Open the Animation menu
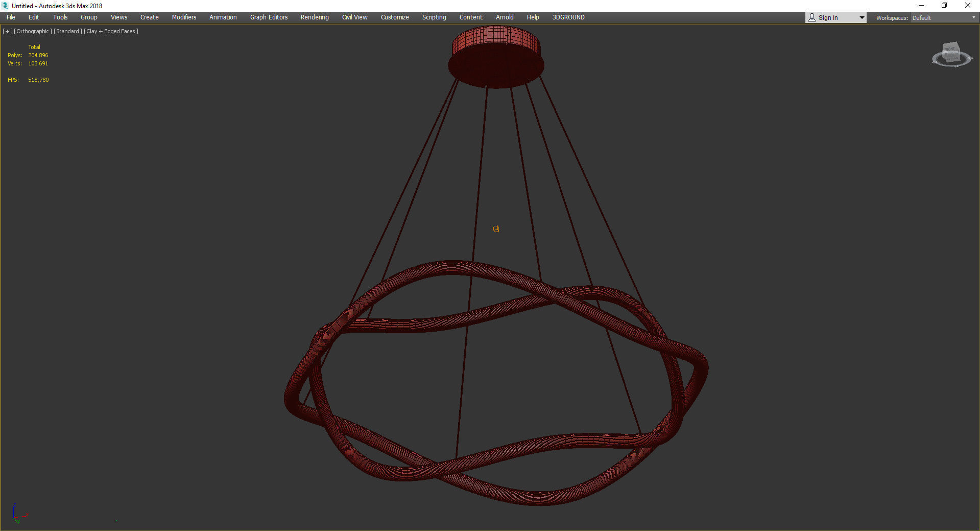 (x=223, y=17)
